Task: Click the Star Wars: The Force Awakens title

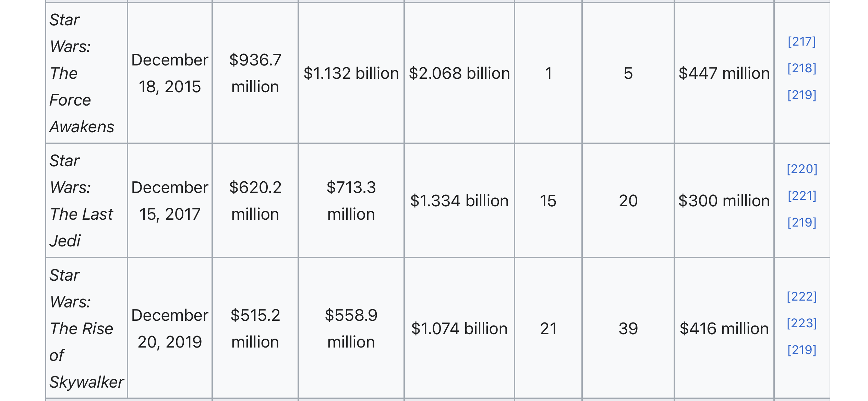Action: [x=82, y=73]
